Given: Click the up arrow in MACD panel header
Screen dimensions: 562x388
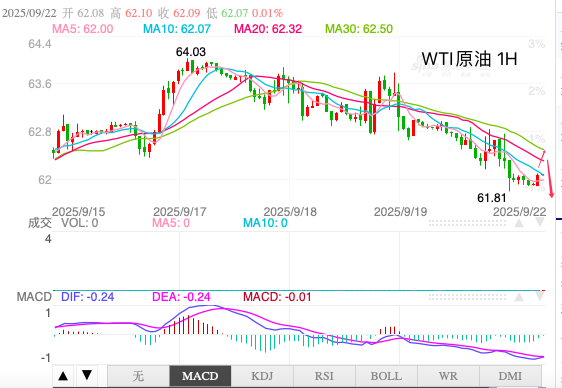Looking at the screenshot, I should tap(519, 297).
